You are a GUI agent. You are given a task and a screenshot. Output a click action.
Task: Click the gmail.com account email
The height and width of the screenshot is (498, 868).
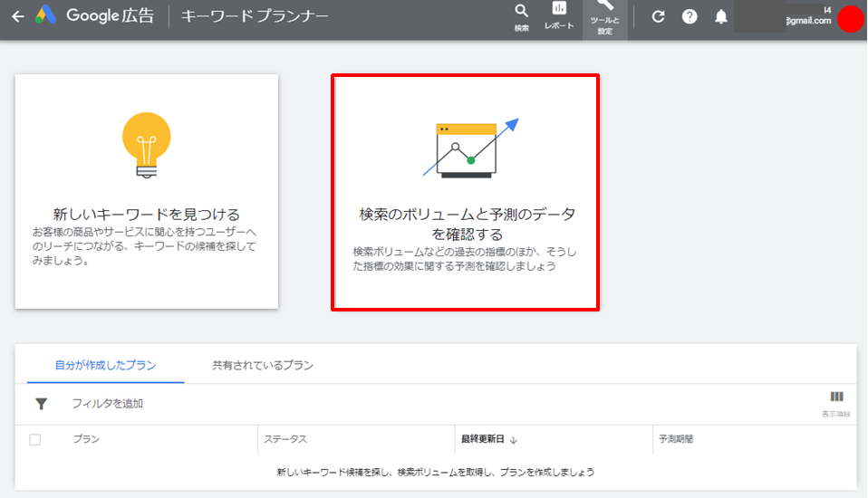(x=809, y=21)
